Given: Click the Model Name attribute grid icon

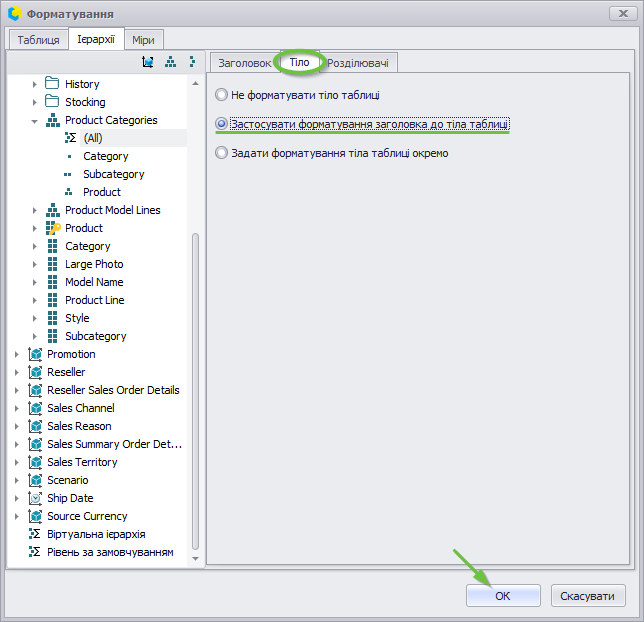Looking at the screenshot, I should coord(53,282).
